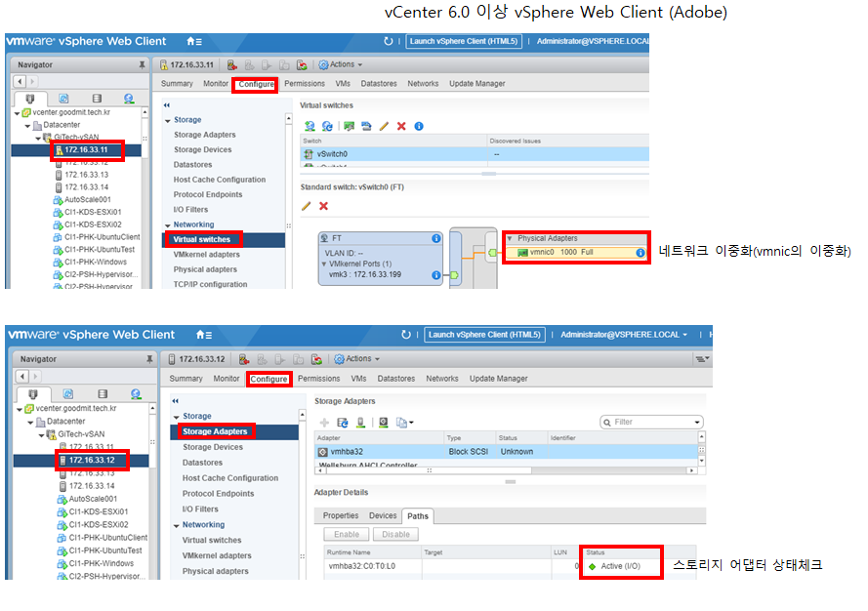Select Paths tab in Adapter Details
The image size is (868, 611).
click(418, 516)
